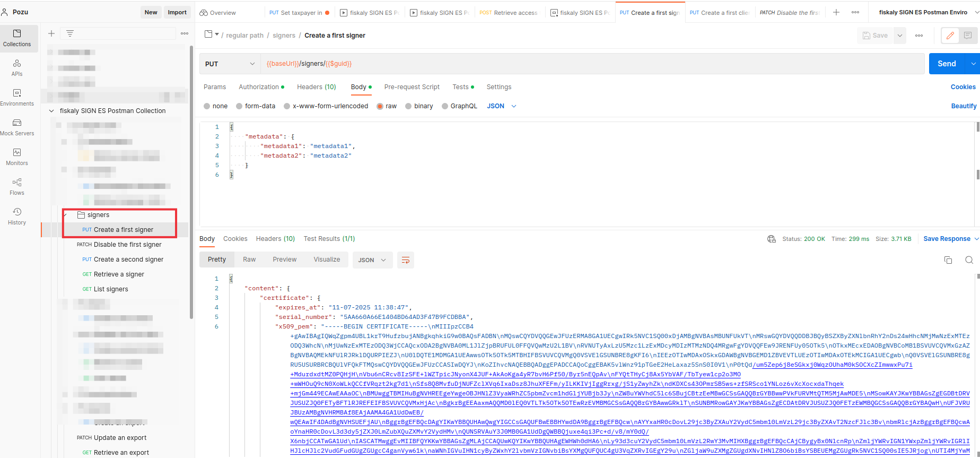Toggle line wrap icon in response toolbar

pyautogui.click(x=406, y=260)
